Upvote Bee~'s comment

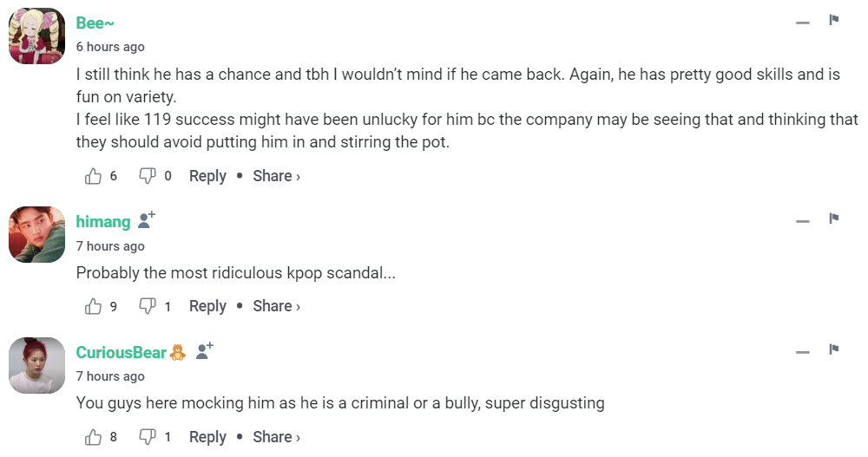click(94, 176)
